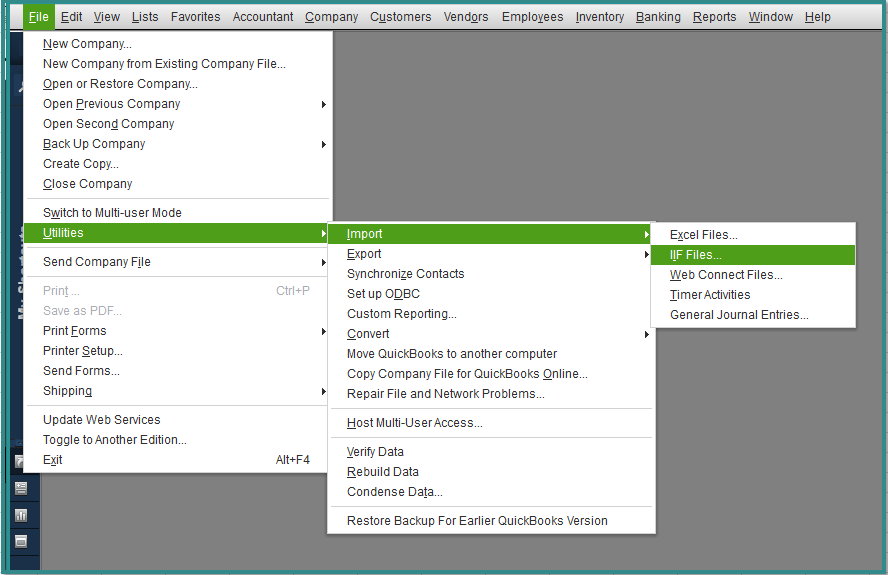Select Send Forms... menu entry
The width and height of the screenshot is (888, 575).
click(x=82, y=371)
